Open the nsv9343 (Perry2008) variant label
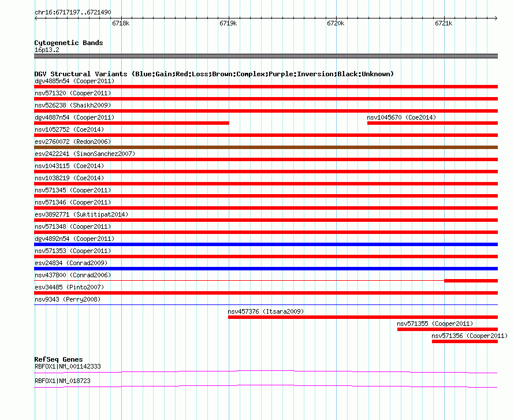 [x=68, y=299]
